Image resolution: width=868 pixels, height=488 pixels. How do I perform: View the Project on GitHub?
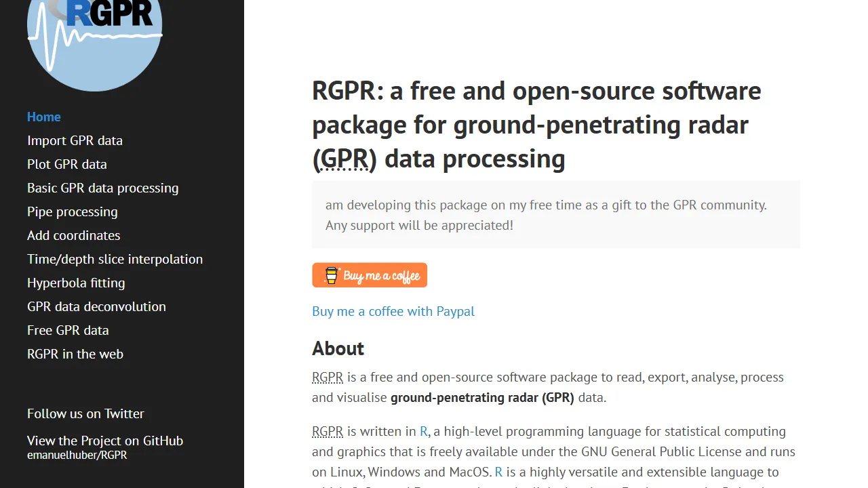[x=105, y=441]
